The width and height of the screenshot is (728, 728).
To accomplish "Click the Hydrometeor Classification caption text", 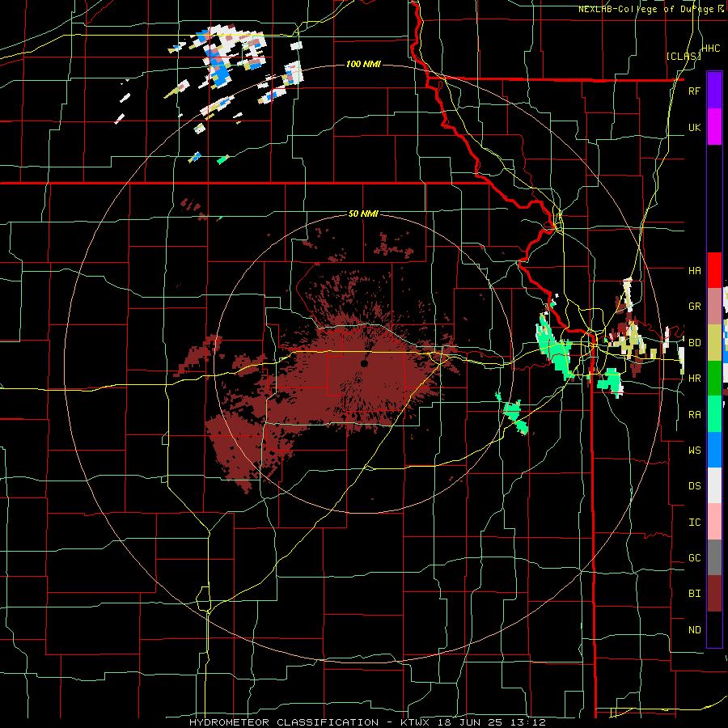I will [x=284, y=722].
